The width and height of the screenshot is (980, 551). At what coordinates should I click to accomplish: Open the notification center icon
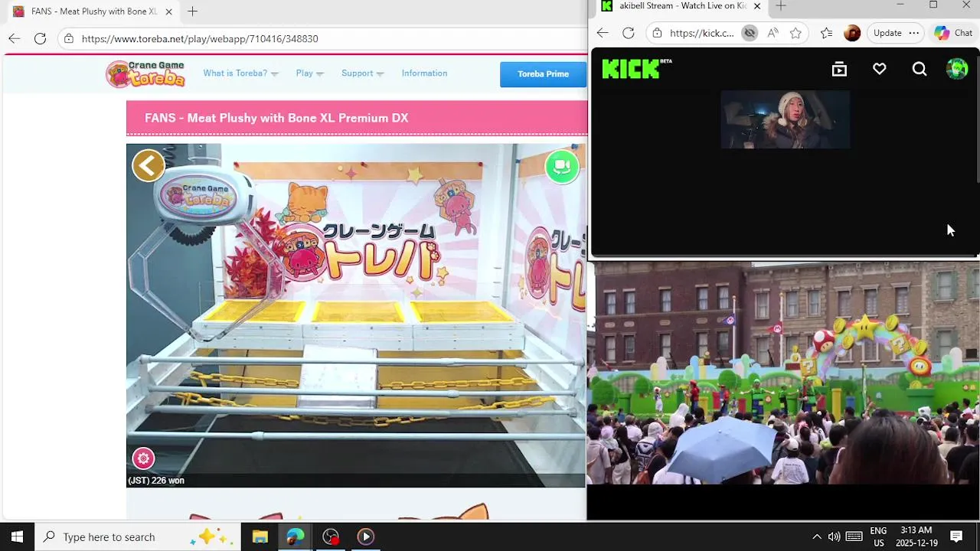956,536
